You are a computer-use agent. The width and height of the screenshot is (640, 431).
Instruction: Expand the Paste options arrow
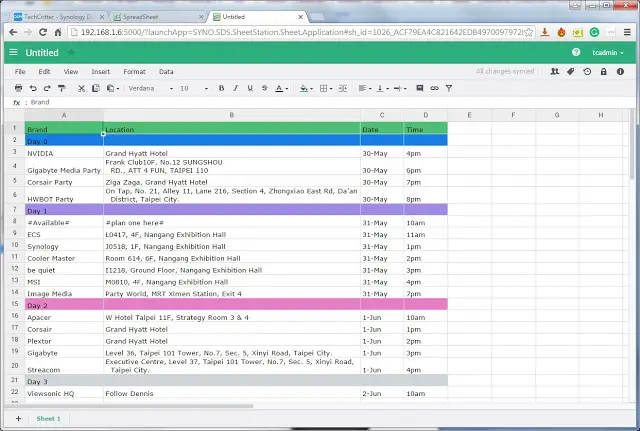(x=118, y=89)
